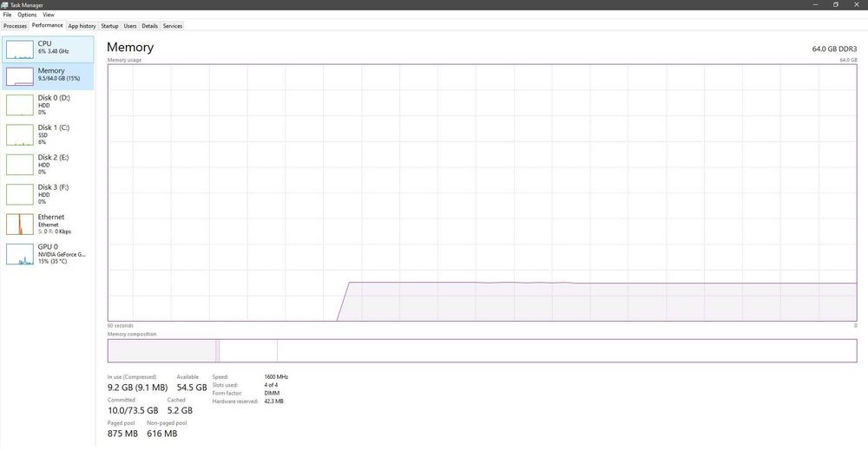
Task: Select the Performance tab
Action: pos(47,25)
